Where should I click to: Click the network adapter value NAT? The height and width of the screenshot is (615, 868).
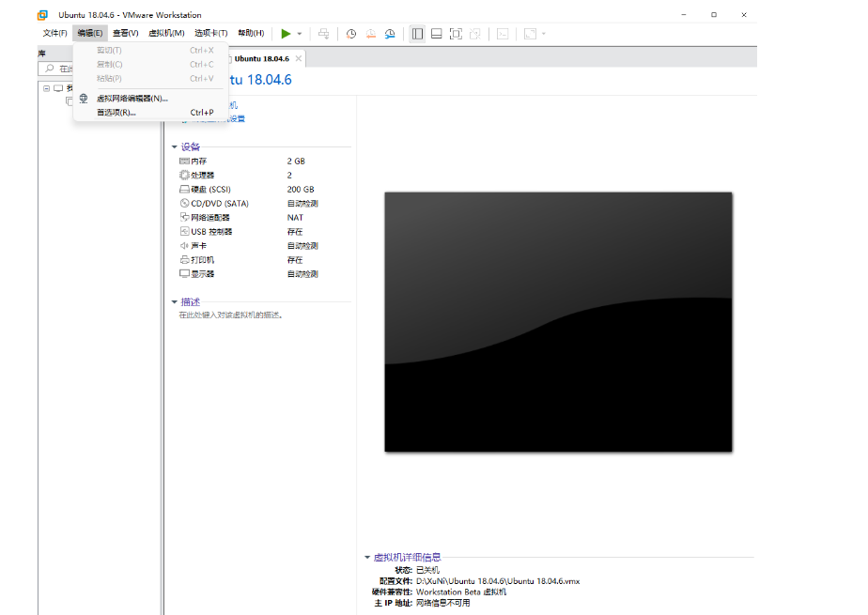[x=295, y=217]
